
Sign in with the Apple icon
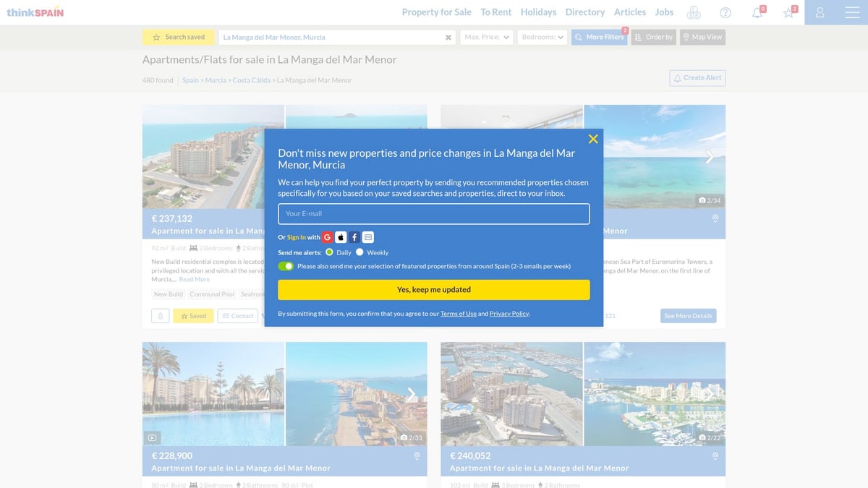pyautogui.click(x=341, y=236)
